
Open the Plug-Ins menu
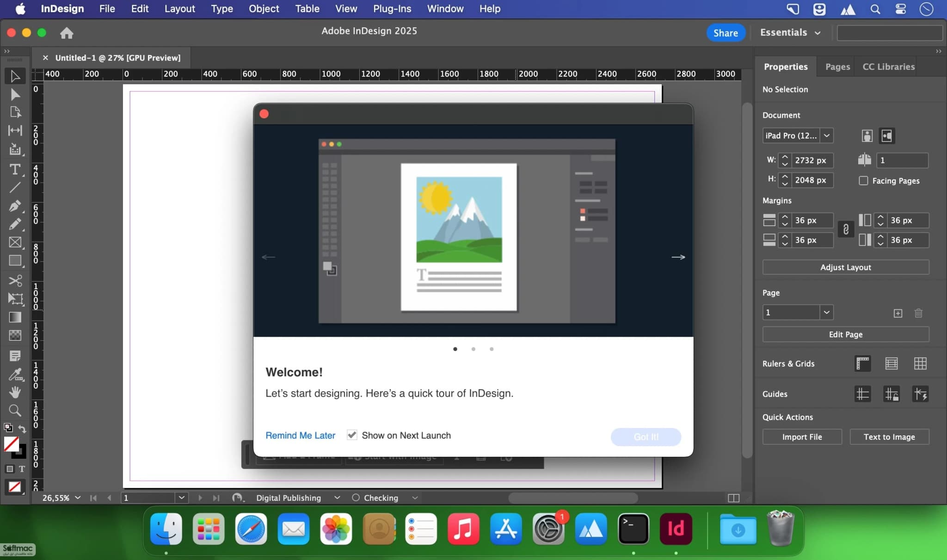pyautogui.click(x=392, y=9)
